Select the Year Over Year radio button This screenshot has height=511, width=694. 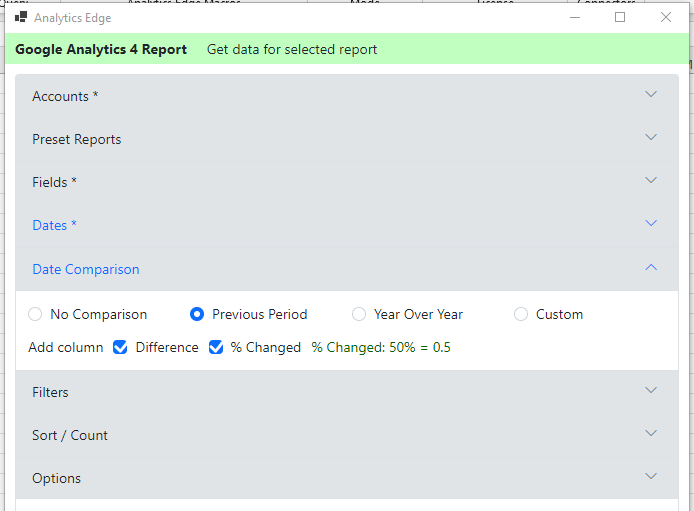(x=359, y=314)
